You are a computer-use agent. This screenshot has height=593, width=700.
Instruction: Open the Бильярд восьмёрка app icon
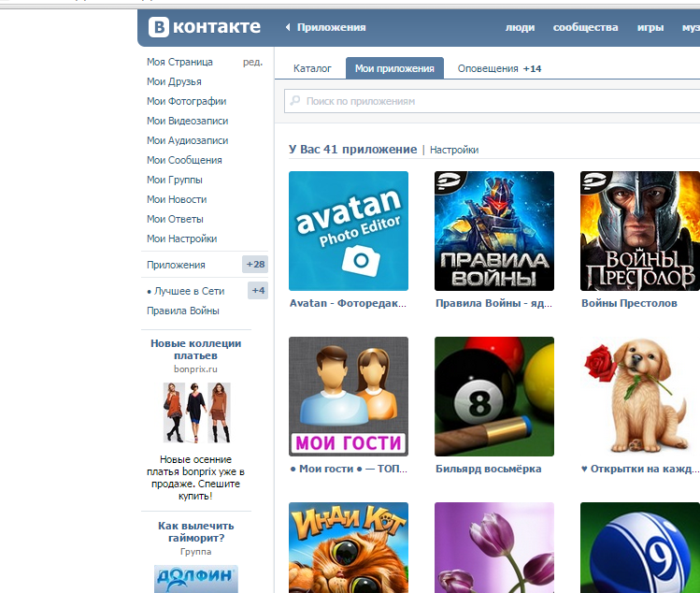(x=494, y=397)
